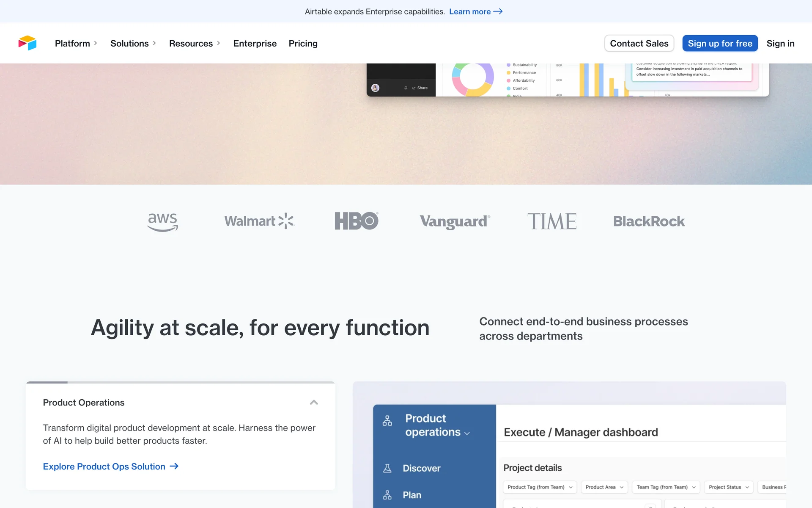This screenshot has height=508, width=812.
Task: Click the Walmart logo
Action: tap(259, 221)
